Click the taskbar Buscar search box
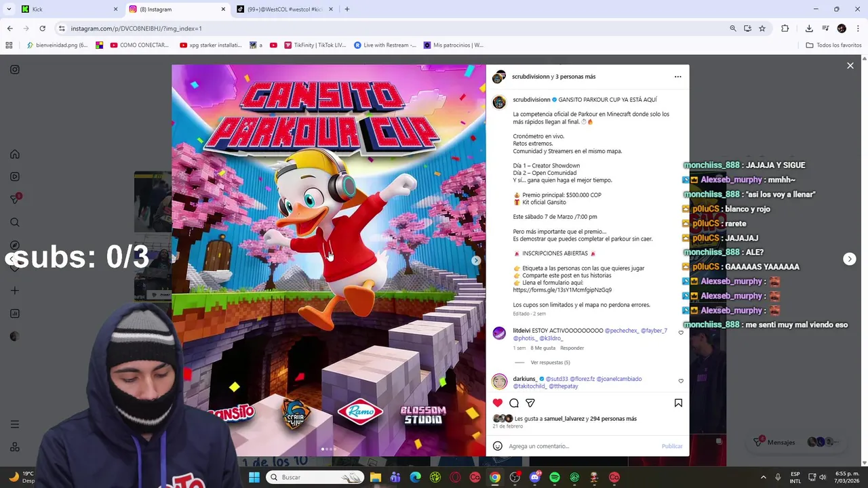Screen dimensions: 868x488 tap(315, 477)
